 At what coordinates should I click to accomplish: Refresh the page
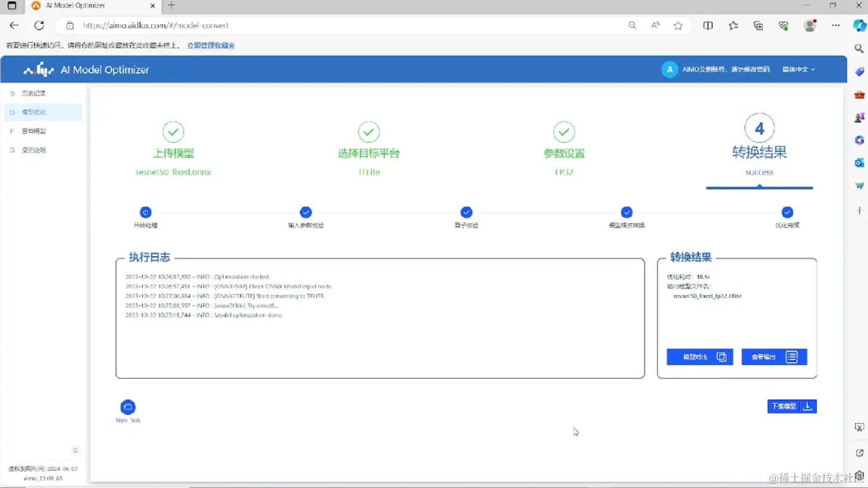click(39, 26)
